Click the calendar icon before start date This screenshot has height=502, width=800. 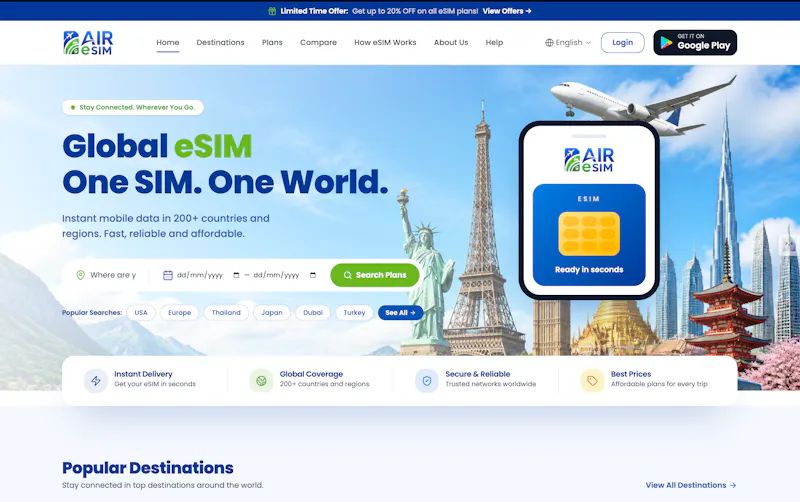click(x=167, y=275)
